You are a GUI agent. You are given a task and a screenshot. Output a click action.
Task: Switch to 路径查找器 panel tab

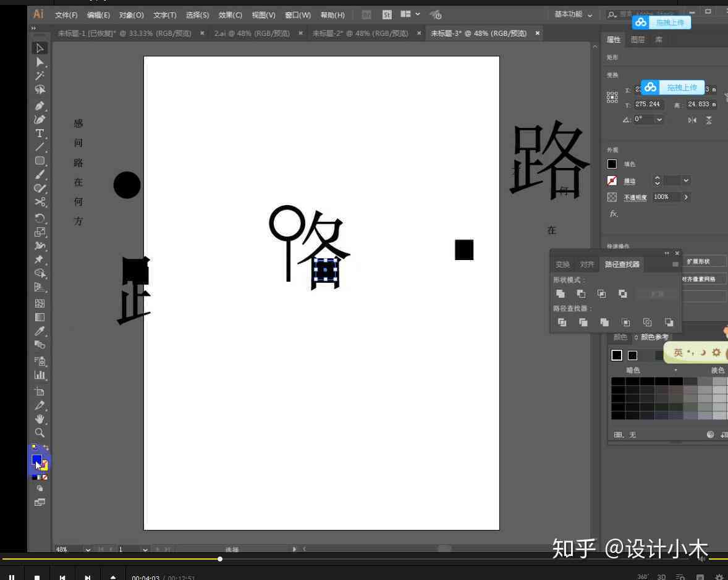622,264
